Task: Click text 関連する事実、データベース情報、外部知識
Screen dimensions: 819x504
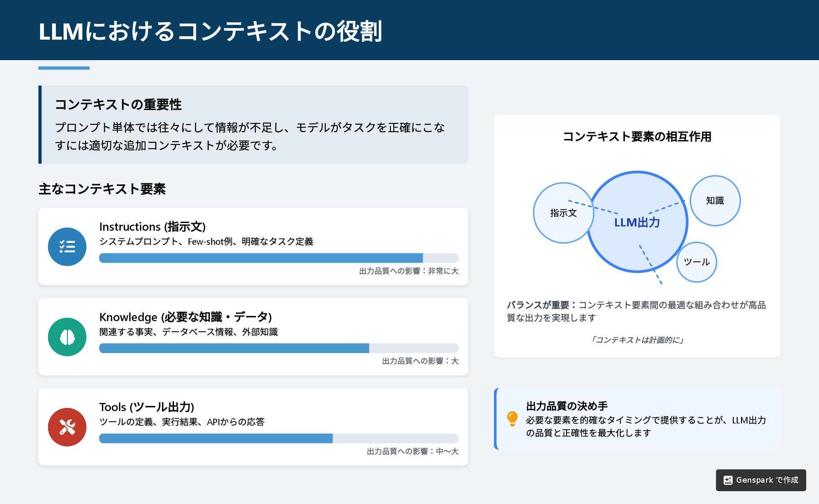Action: tap(189, 332)
